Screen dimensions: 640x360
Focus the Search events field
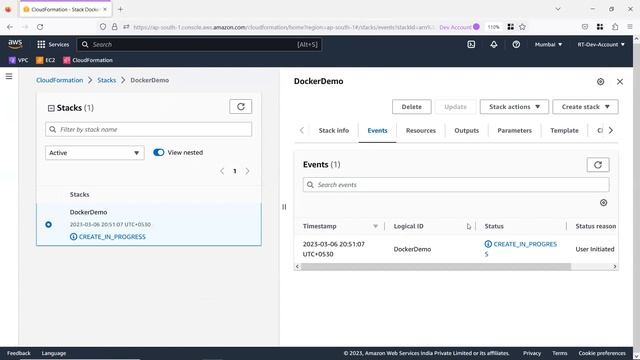click(x=456, y=185)
